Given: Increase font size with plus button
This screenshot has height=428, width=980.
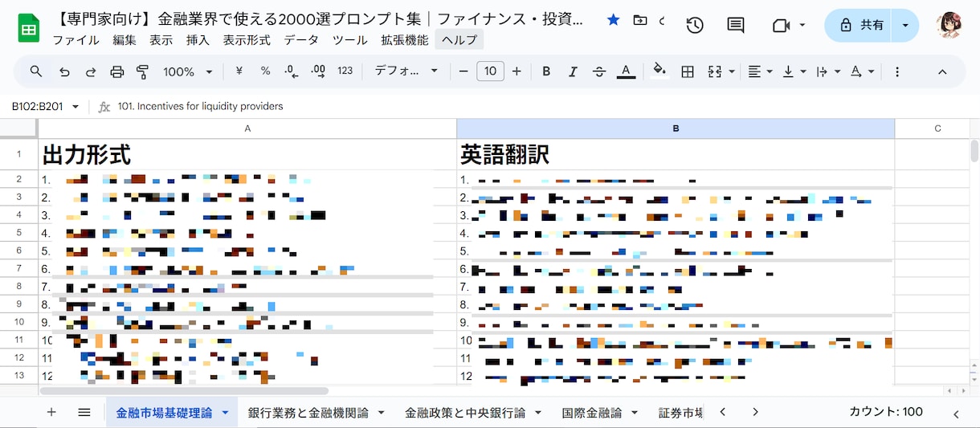Looking at the screenshot, I should (517, 71).
